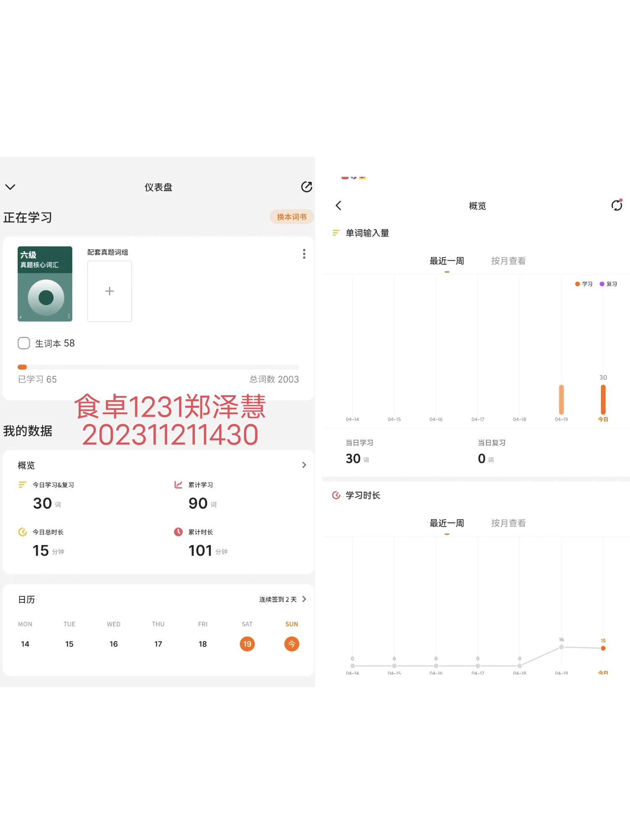The height and width of the screenshot is (840, 630).
Task: Tap the 累计学习 trend chart icon
Action: click(178, 485)
